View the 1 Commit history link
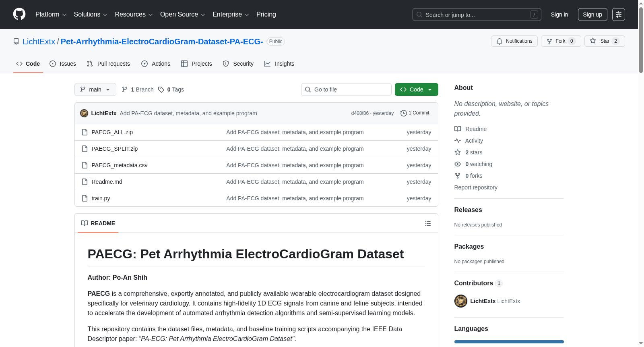 point(415,113)
